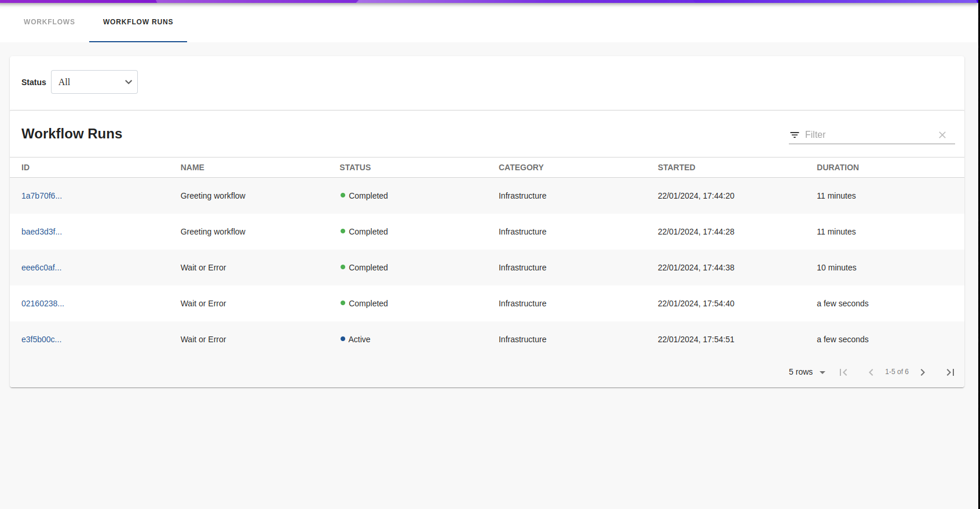
Task: Click the start time 22/01/2024, 17:44:28
Action: (696, 232)
